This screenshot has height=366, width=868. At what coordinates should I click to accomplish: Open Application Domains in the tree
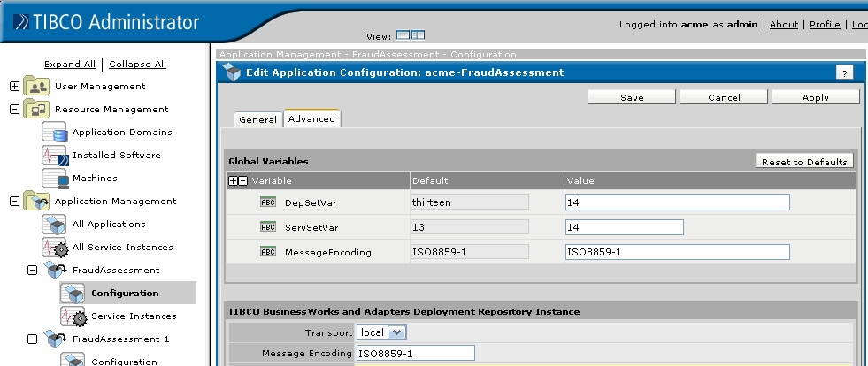coord(122,132)
